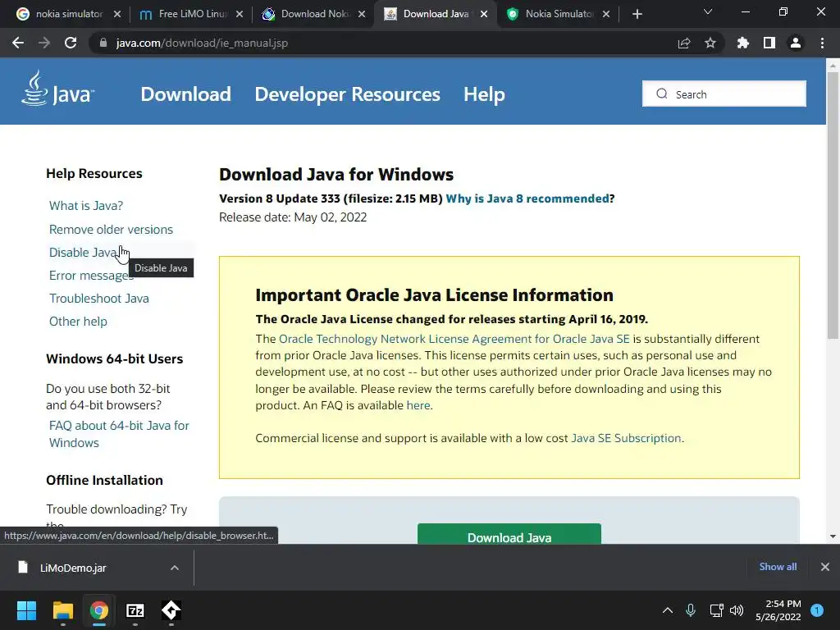Click the forward navigation arrow

coord(44,43)
